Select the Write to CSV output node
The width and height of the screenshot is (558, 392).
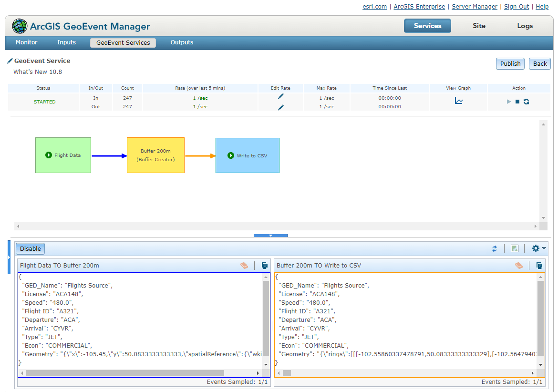coord(248,155)
